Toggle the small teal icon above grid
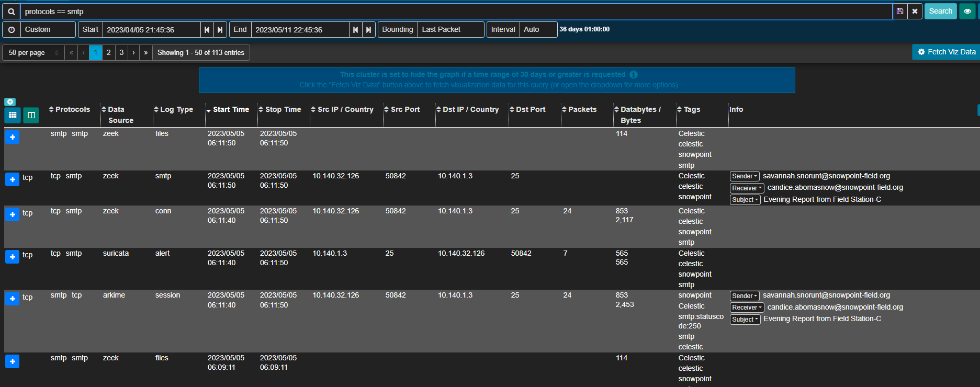The height and width of the screenshot is (387, 980). 10,102
